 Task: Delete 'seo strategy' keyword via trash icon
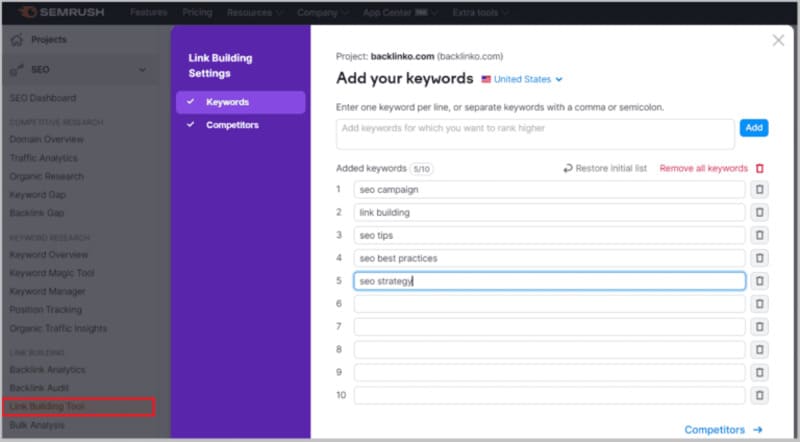(x=760, y=281)
